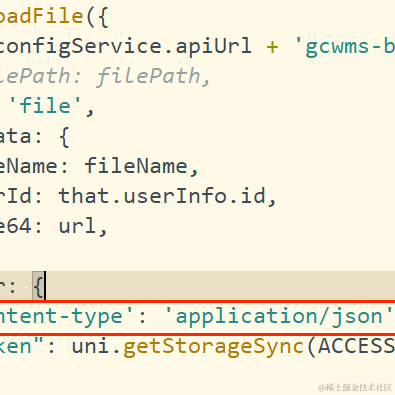Click the watermark text at bottom right
This screenshot has height=395, width=395.
point(355,388)
